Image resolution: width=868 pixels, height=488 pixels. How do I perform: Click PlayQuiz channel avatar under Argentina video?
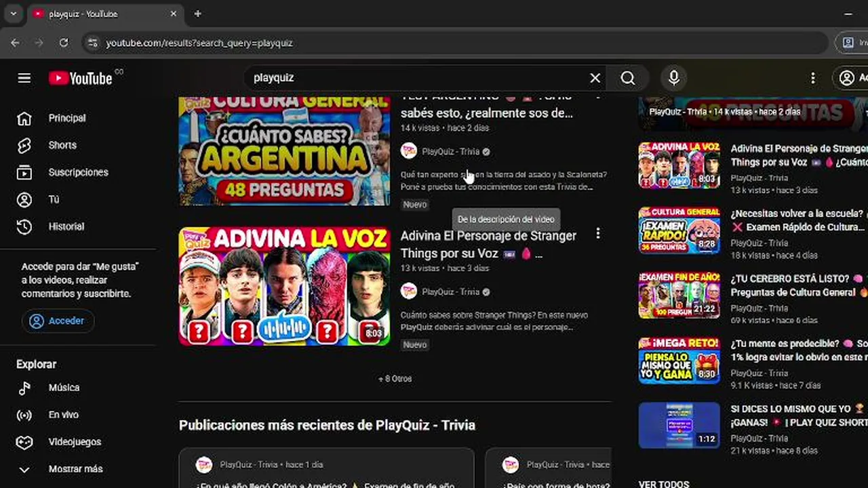tap(409, 151)
